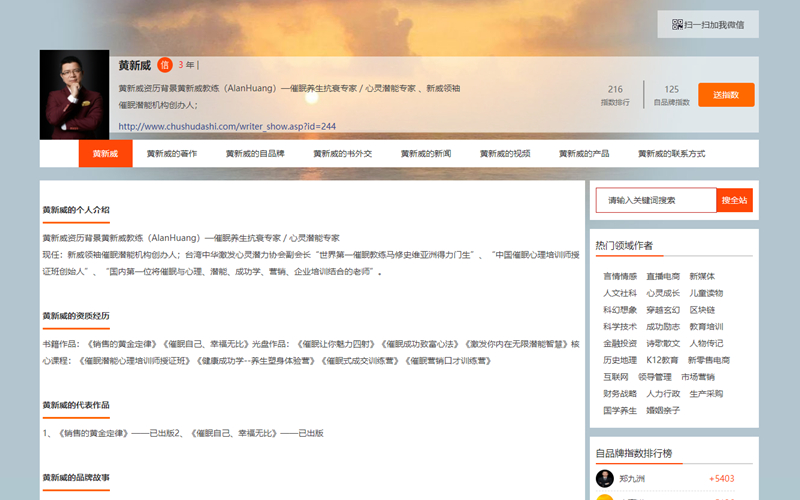Click the 言情情感 category link
The width and height of the screenshot is (800, 500).
[x=620, y=277]
